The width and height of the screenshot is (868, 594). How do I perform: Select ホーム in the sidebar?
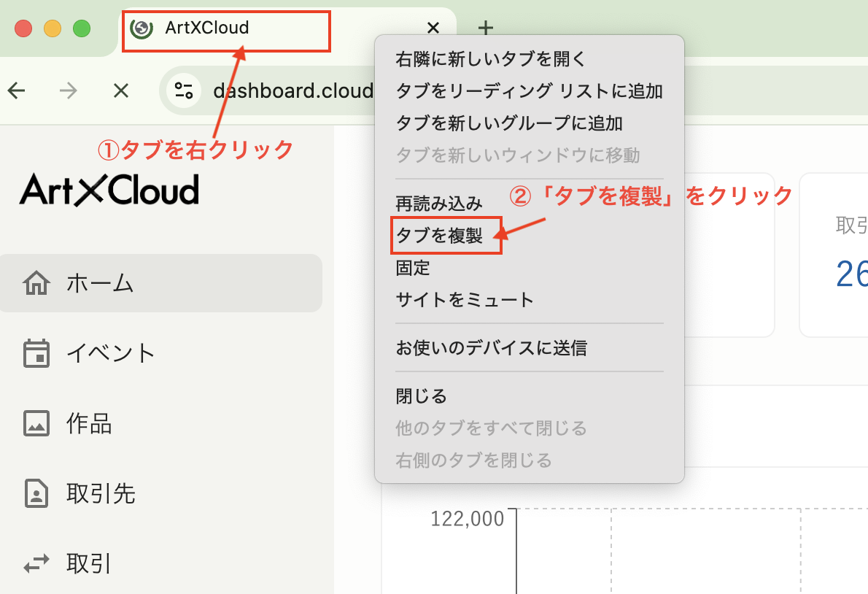coord(101,283)
